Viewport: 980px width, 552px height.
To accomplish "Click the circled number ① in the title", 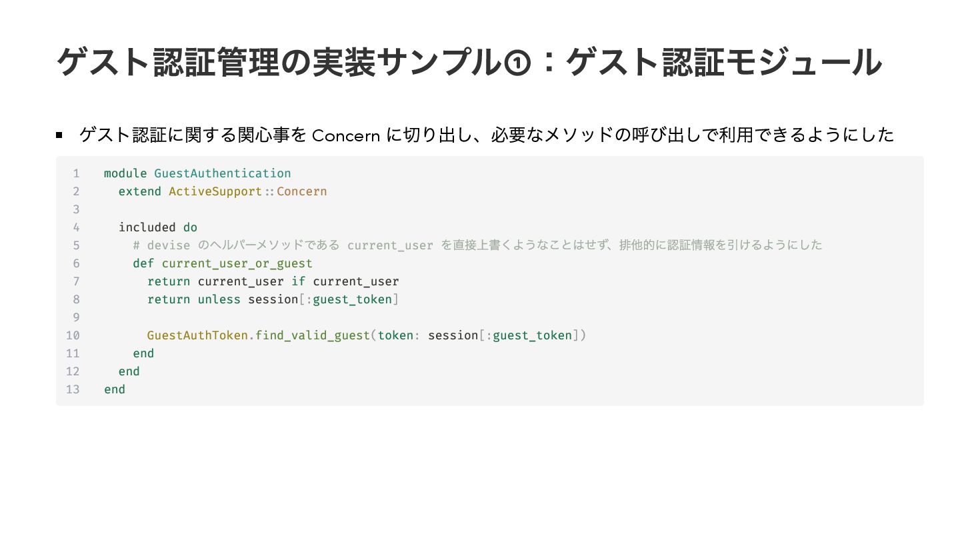I will click(x=518, y=64).
